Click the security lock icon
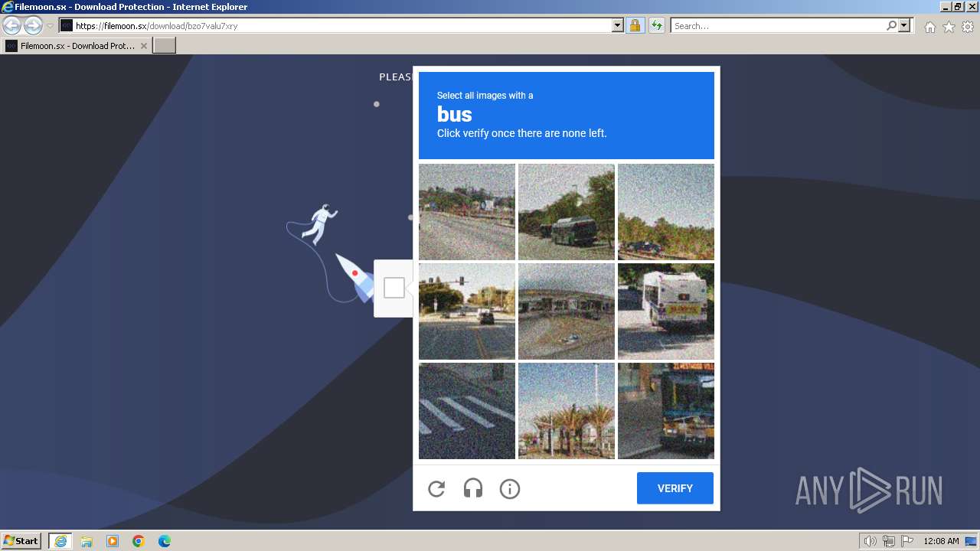Viewport: 980px width, 551px height. pyautogui.click(x=635, y=25)
